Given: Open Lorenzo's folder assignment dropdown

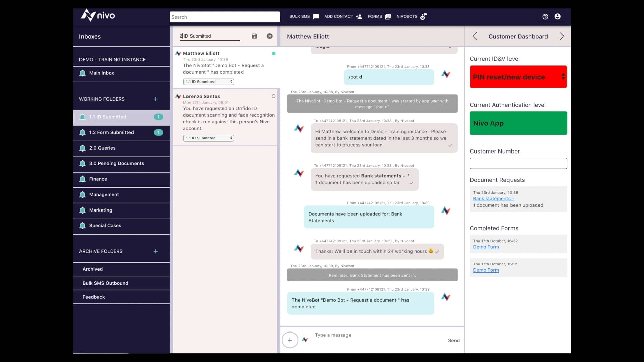Looking at the screenshot, I should click(209, 138).
